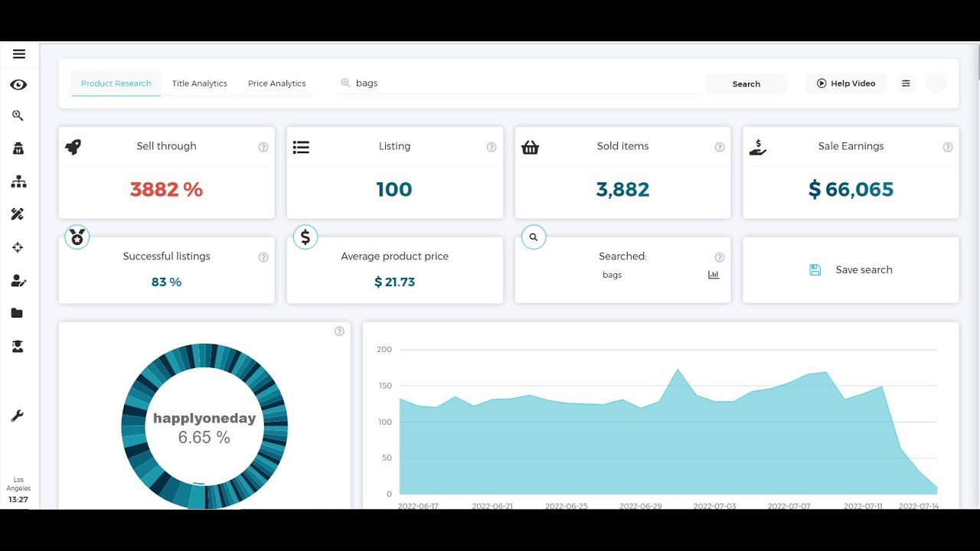Click the 3882 % sell through value
This screenshot has width=980, height=551.
coord(166,190)
